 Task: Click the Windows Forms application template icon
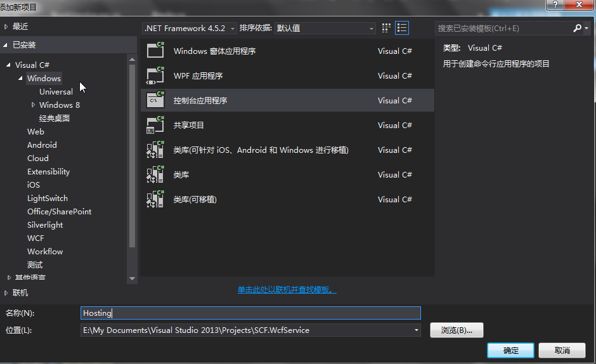[x=155, y=50]
